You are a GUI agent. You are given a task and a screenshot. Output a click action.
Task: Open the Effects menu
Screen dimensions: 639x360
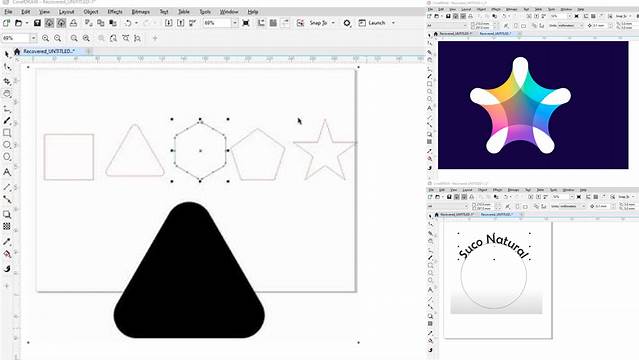pyautogui.click(x=115, y=12)
